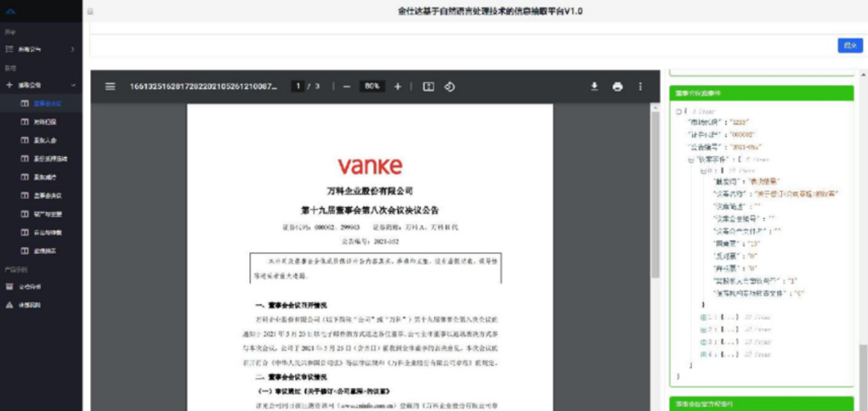This screenshot has height=411, width=868.
Task: Click the 80% zoom level field
Action: tap(372, 87)
